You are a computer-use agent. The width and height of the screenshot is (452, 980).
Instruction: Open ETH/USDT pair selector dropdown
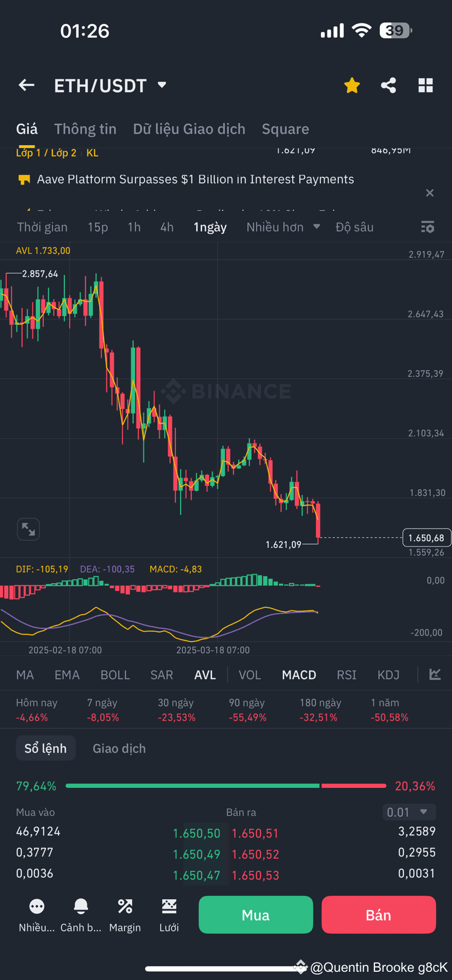110,86
